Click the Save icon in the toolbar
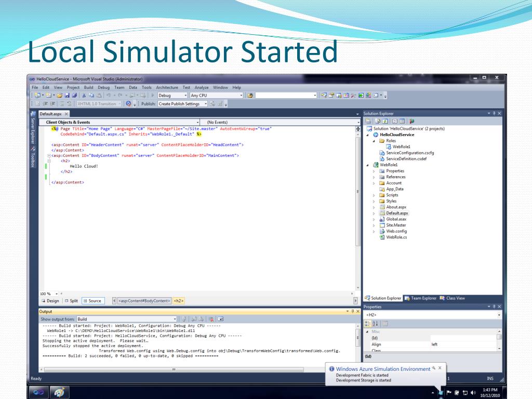 click(x=67, y=96)
